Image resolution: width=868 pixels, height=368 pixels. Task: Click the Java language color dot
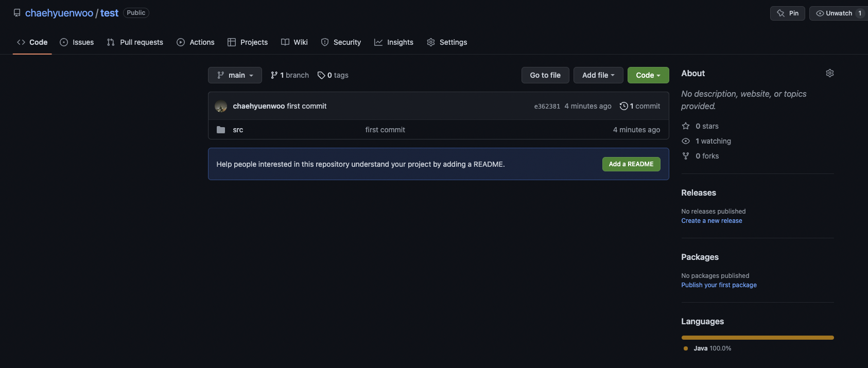(x=686, y=348)
